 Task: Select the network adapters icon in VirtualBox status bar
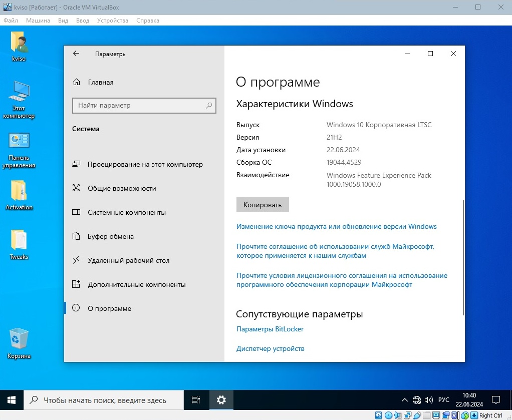coord(408,415)
